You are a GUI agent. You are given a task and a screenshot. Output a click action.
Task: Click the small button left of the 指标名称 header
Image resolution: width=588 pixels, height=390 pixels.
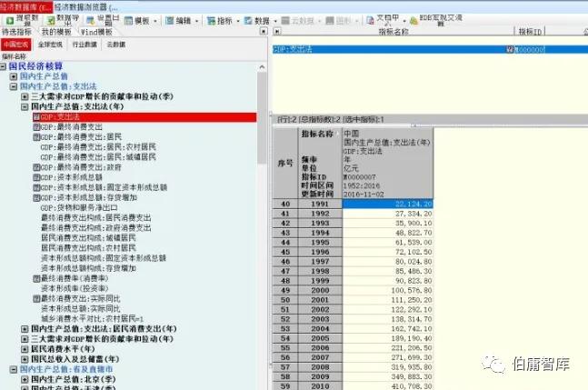click(x=277, y=31)
